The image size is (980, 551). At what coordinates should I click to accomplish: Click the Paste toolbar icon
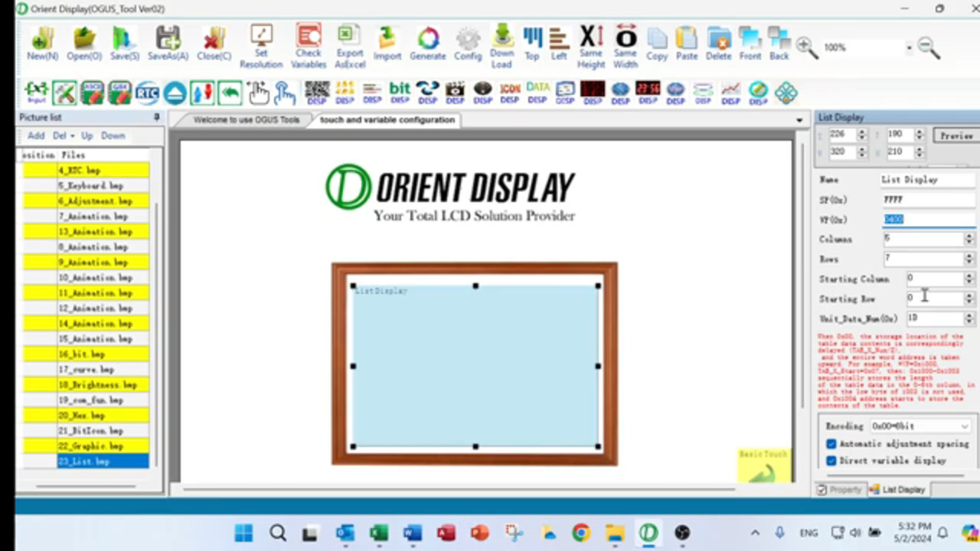point(687,44)
